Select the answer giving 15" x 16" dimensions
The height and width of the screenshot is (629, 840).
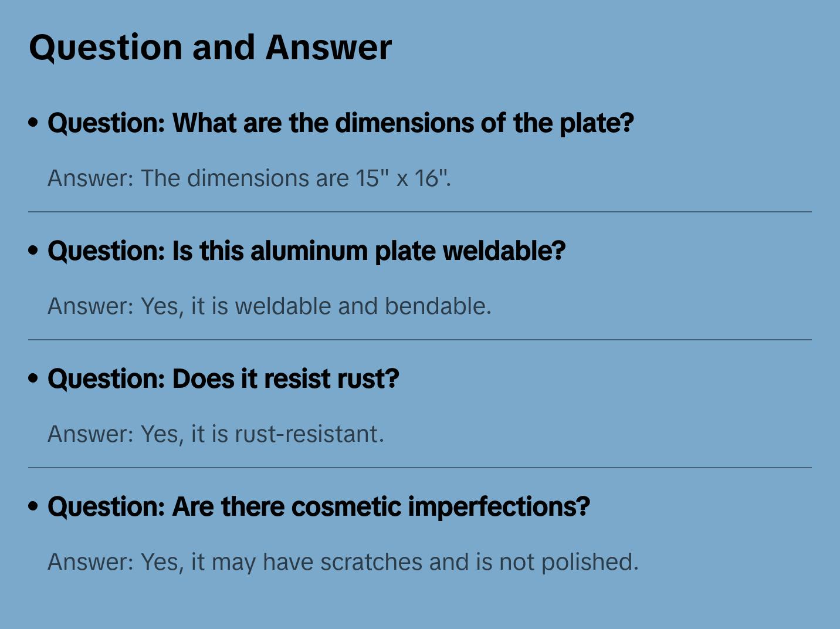[249, 178]
